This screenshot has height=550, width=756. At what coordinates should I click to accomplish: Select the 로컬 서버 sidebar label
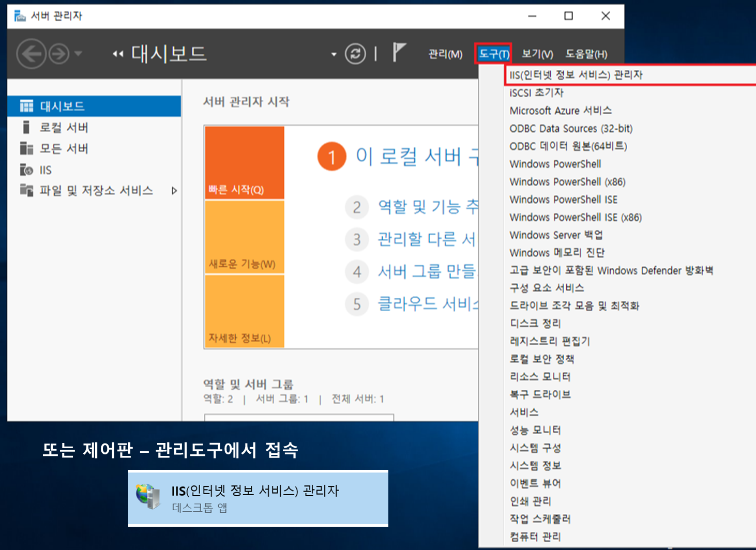pyautogui.click(x=64, y=128)
